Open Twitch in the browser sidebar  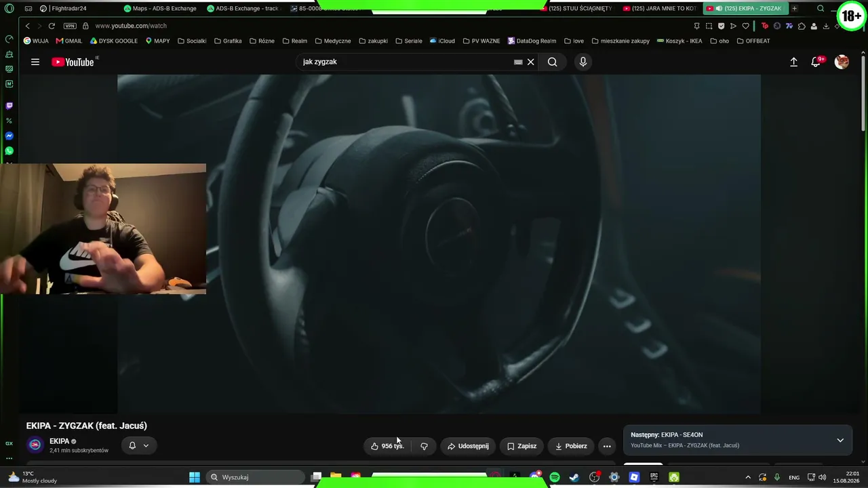click(x=9, y=106)
